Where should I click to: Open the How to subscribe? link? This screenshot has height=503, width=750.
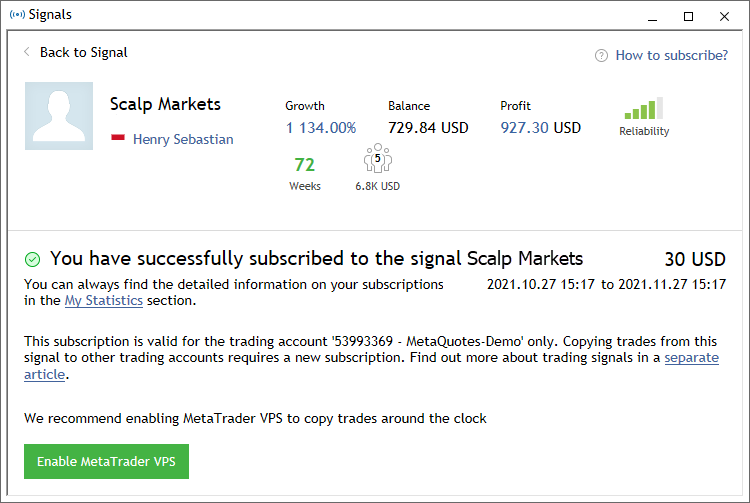[671, 55]
